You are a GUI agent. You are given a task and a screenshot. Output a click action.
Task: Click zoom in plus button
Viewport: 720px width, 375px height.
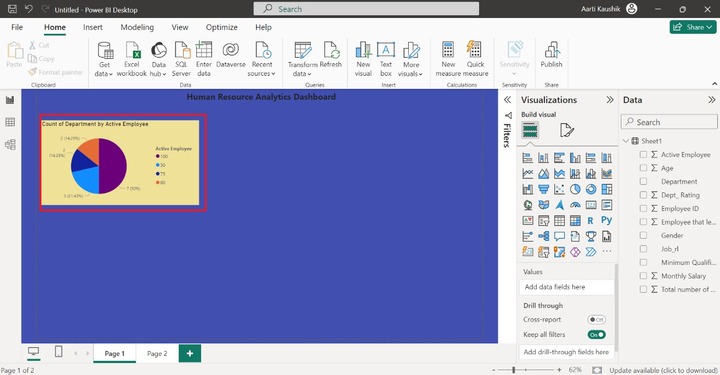(x=559, y=369)
